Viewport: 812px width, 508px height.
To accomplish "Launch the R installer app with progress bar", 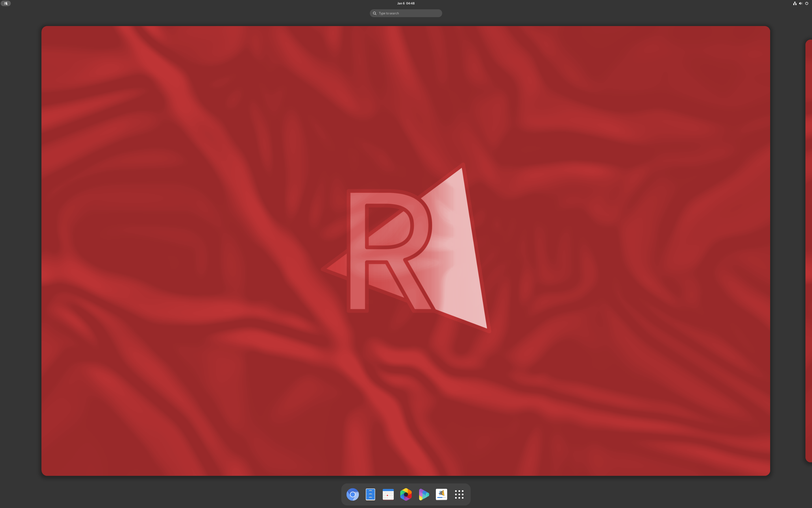I will point(441,494).
